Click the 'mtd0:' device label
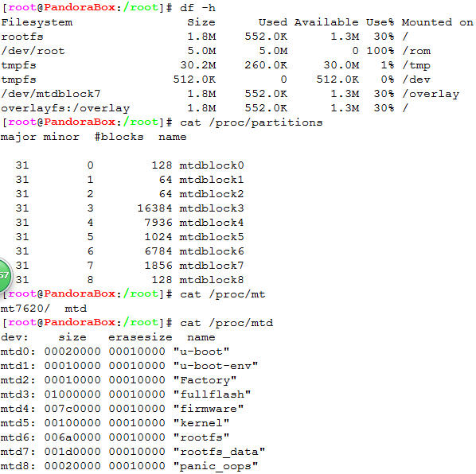The image size is (476, 474). [18, 352]
